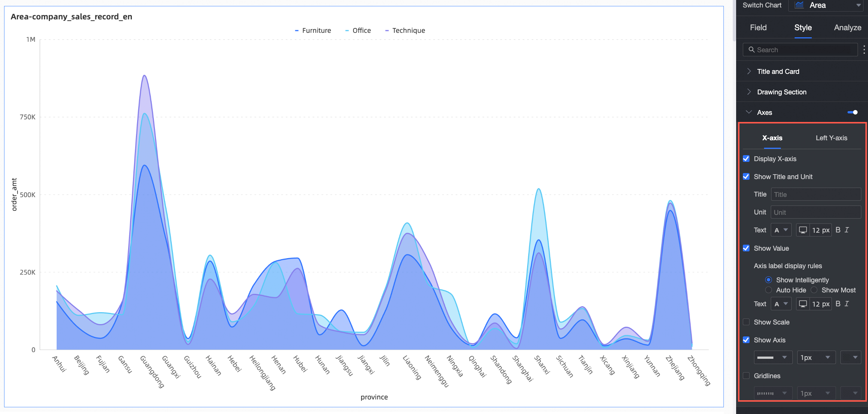
Task: Enable the Show Scale checkbox
Action: [746, 322]
